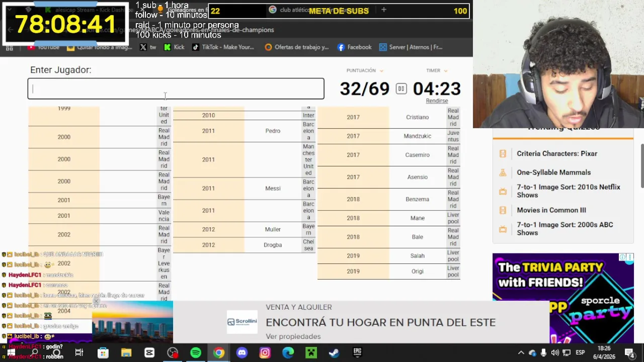The height and width of the screenshot is (362, 644).
Task: Open the Facebook bookmark
Action: click(355, 47)
